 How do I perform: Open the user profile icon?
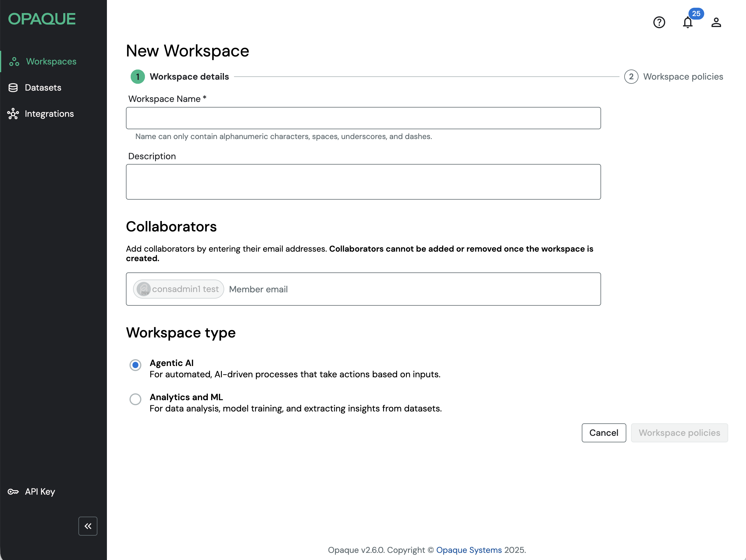click(x=716, y=22)
